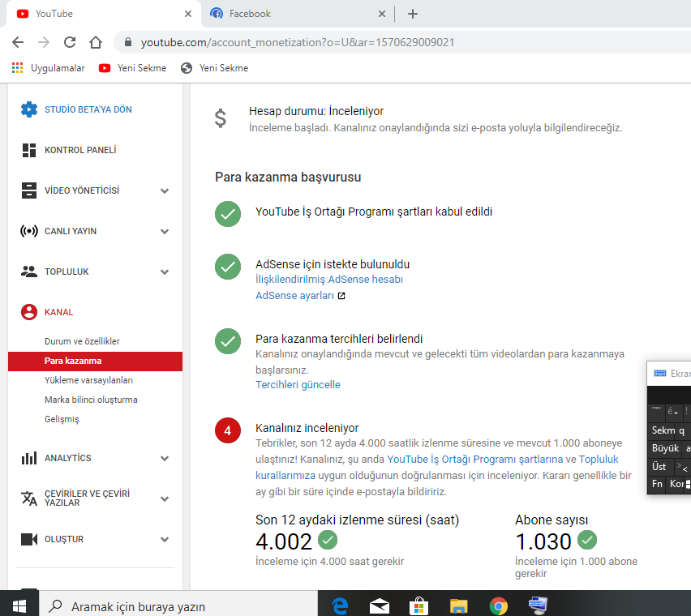Click Chrome icon in taskbar
This screenshot has height=616, width=691.
[499, 606]
